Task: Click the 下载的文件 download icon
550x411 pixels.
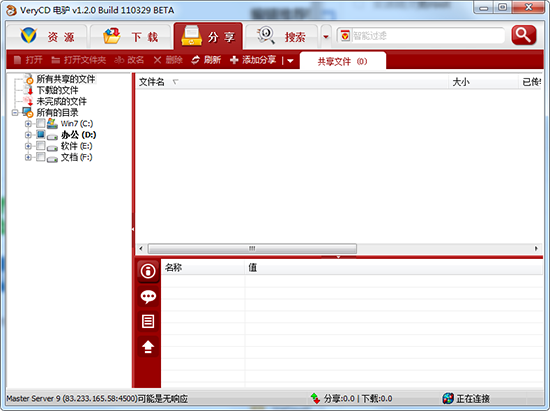Action: pyautogui.click(x=28, y=90)
